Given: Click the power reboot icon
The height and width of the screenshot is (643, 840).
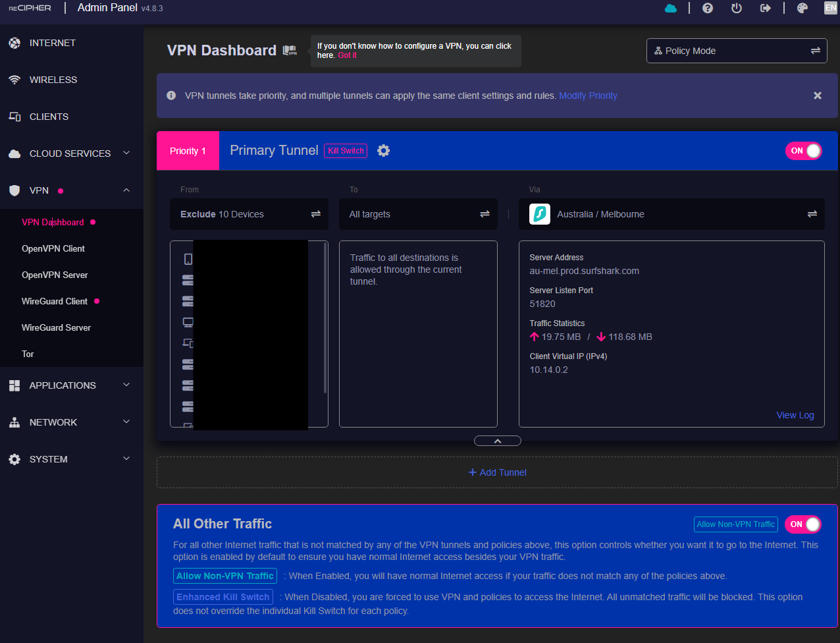Looking at the screenshot, I should [737, 8].
